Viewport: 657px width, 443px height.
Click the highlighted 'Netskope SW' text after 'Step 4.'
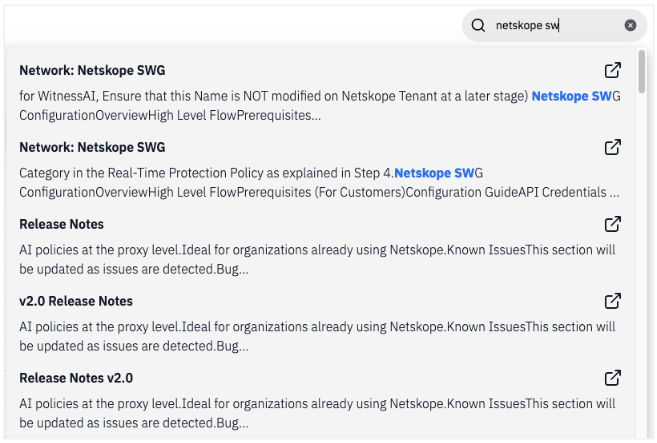point(433,174)
